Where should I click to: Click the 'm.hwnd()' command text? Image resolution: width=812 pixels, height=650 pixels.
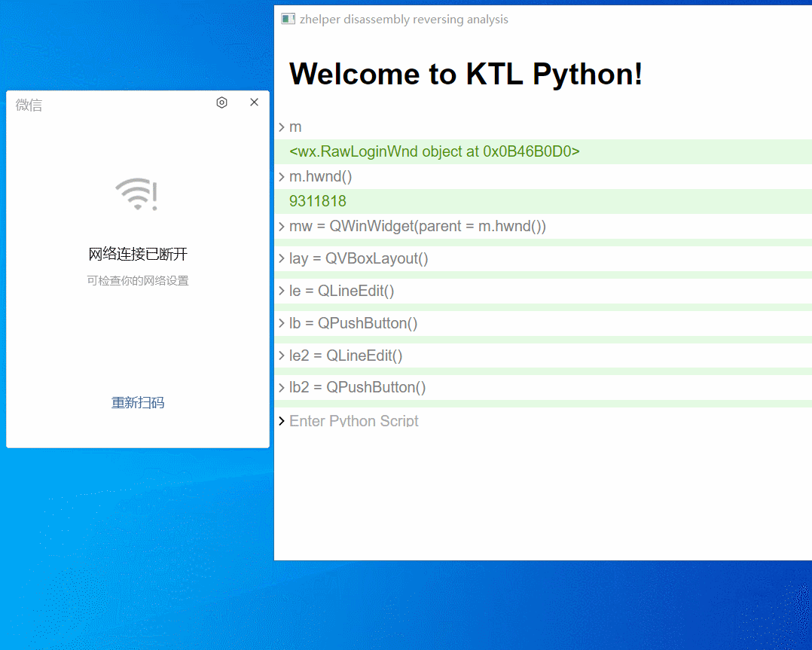pyautogui.click(x=321, y=176)
